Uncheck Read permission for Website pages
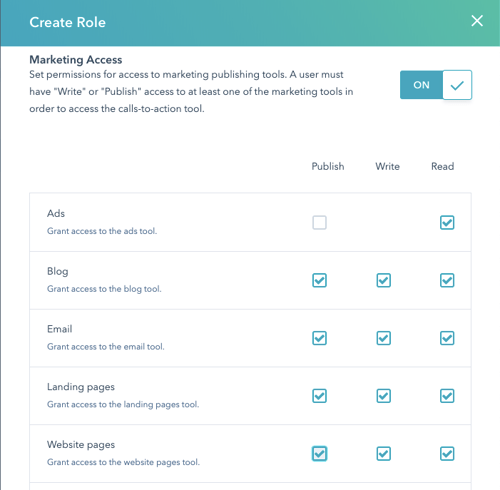This screenshot has height=490, width=500. 447,454
